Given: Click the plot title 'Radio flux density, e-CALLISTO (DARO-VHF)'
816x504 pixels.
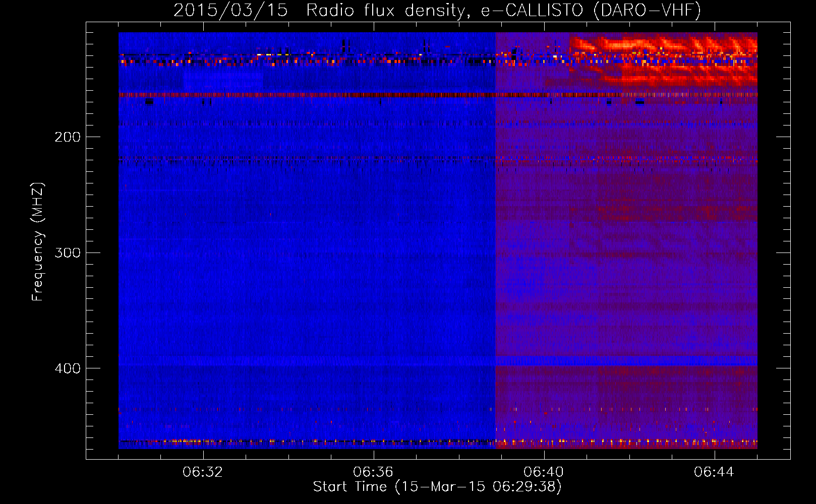Looking at the screenshot, I should click(x=503, y=11).
